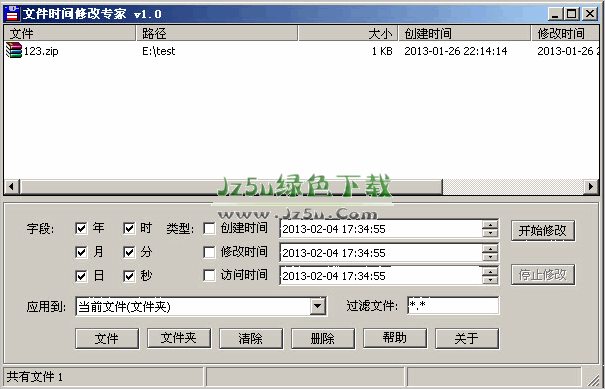Screen dimensions: 605x389
Task: Decrease the 创建时间 value with down spinner
Action: (x=490, y=233)
